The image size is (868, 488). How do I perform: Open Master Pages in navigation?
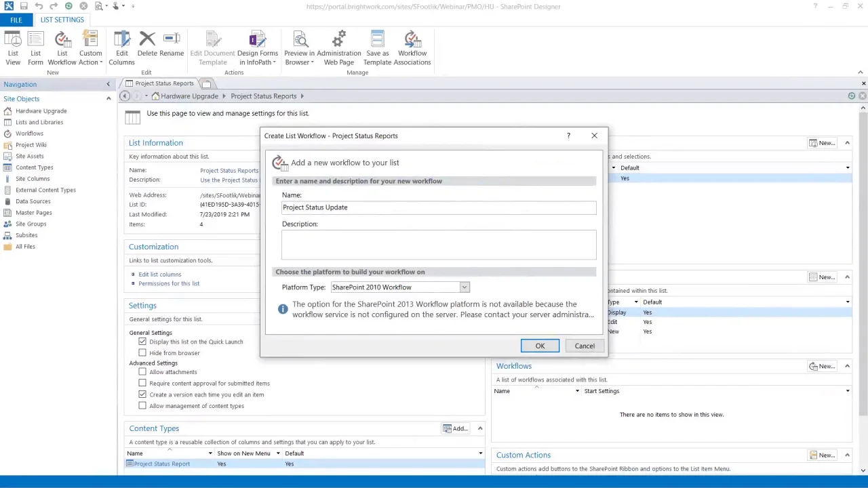click(33, 212)
